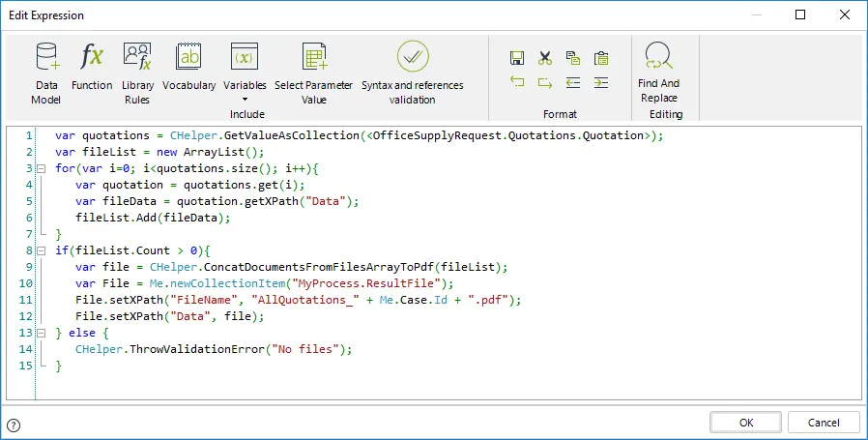The image size is (868, 440).
Task: Click "AllQuotations_" string on line 11
Action: coord(305,300)
